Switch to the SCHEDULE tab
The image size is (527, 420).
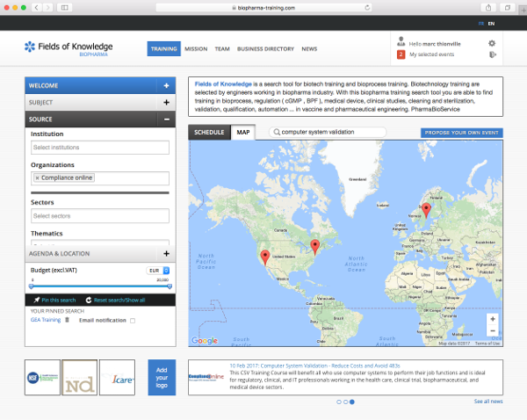[x=209, y=132]
